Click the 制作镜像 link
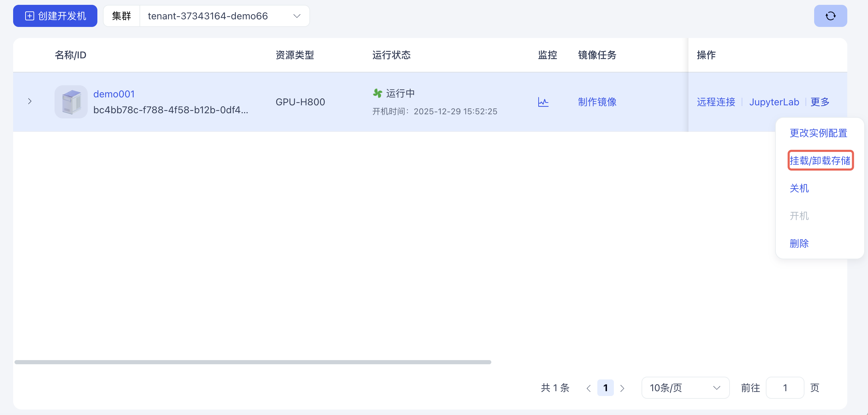Screen dimensions: 868x415 597,102
